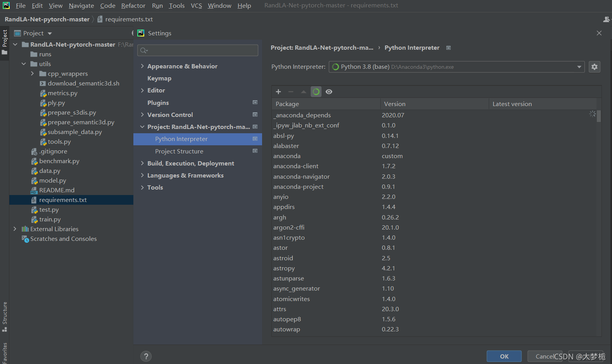
Task: Open the Python Interpreter dropdown
Action: (457, 67)
